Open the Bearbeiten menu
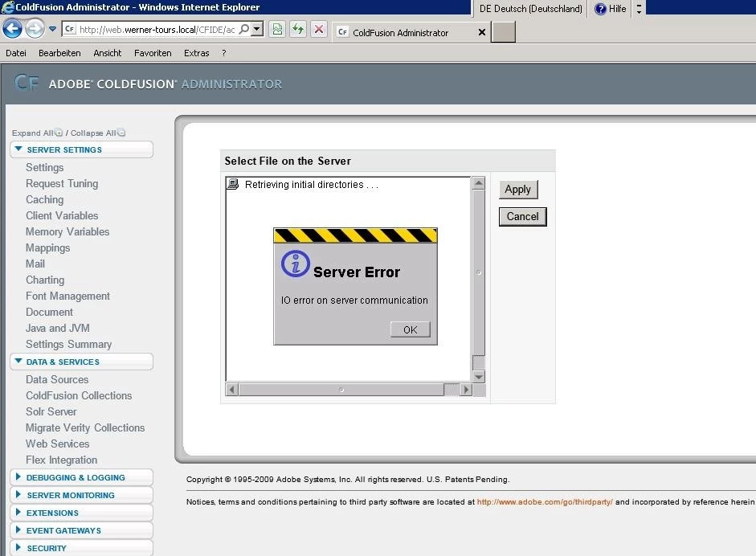This screenshot has height=556, width=756. [x=59, y=53]
